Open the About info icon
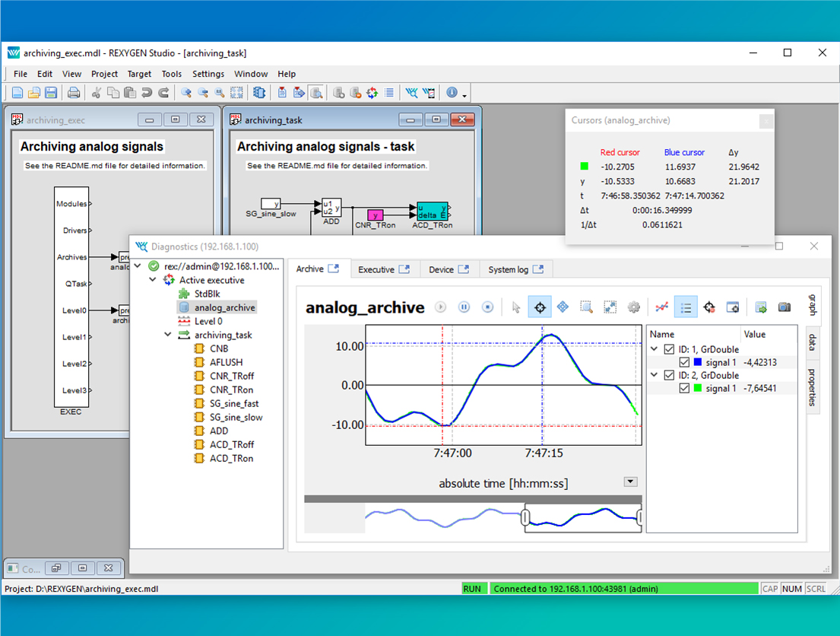 452,93
